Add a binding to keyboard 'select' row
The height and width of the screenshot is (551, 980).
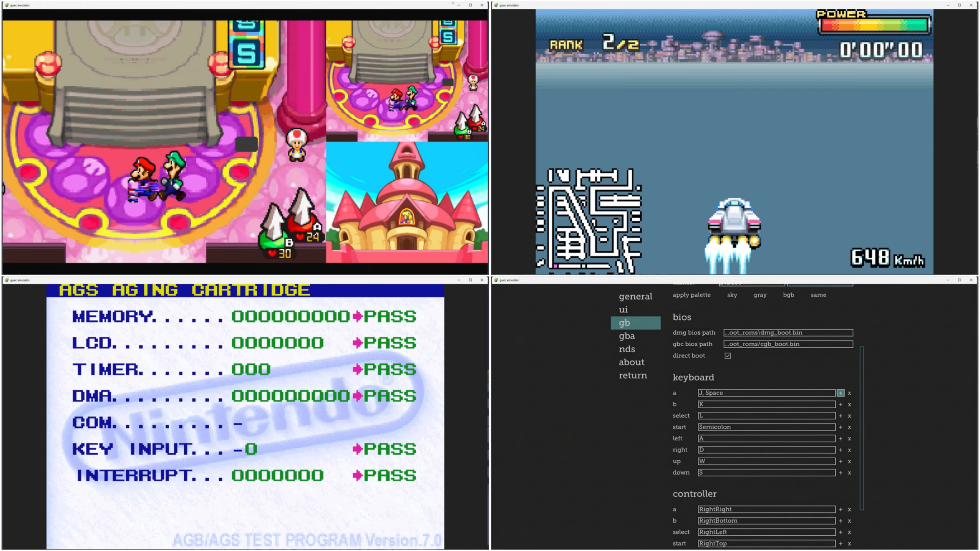point(840,416)
